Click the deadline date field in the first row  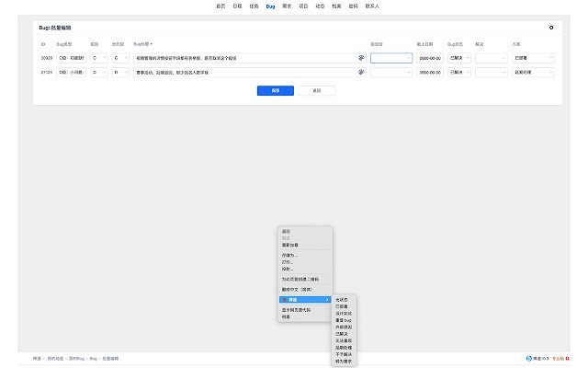(430, 58)
